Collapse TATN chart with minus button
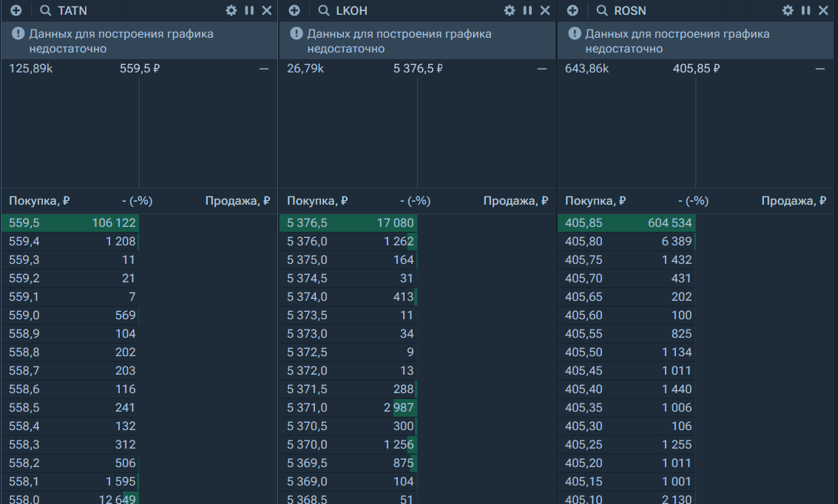Viewport: 838px width, 504px height. (264, 69)
